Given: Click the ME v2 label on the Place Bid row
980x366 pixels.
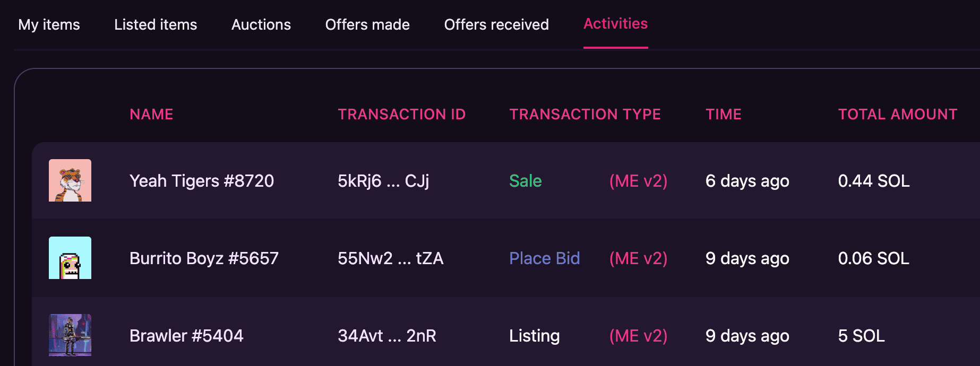Looking at the screenshot, I should tap(638, 258).
